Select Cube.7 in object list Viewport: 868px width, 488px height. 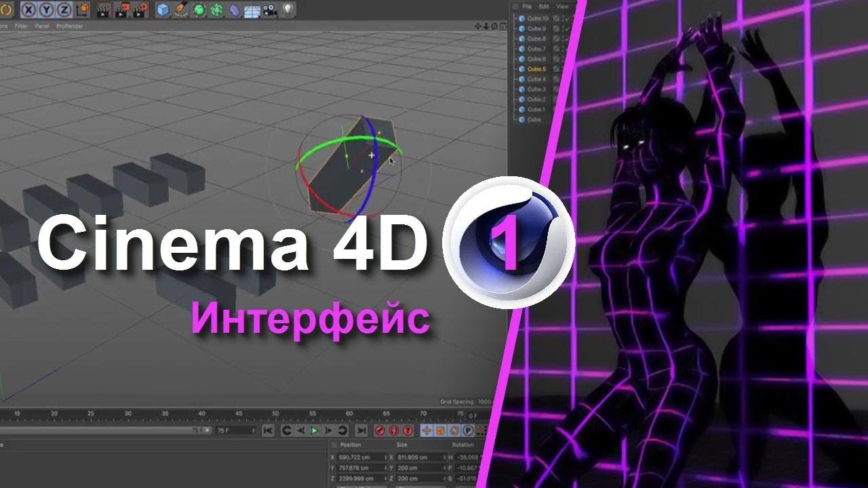coord(536,49)
